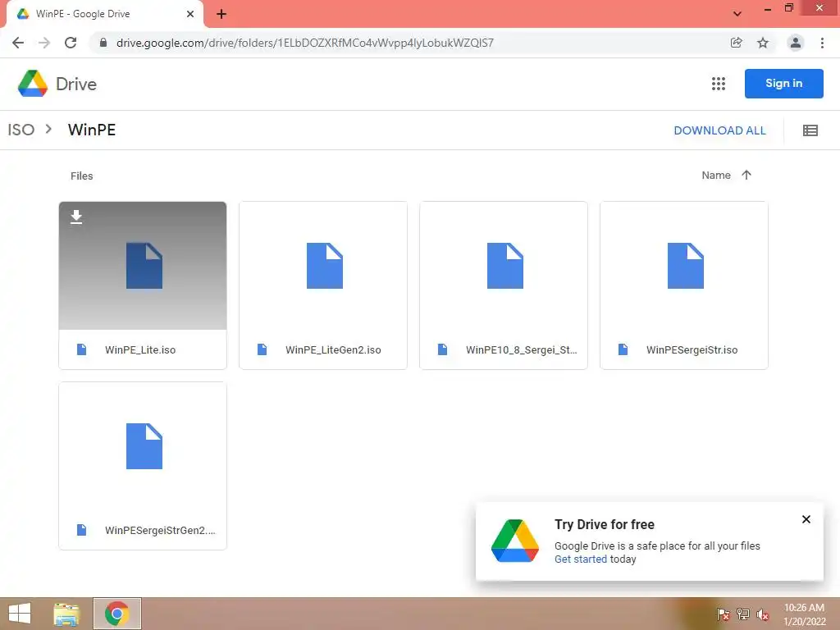Select the WinPE_Lite.iso file thumbnail

[x=143, y=266]
